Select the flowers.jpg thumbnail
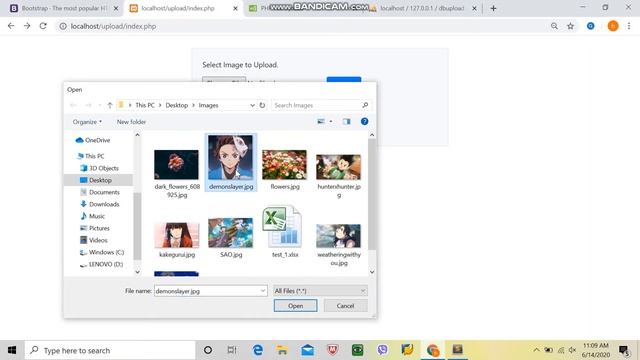The height and width of the screenshot is (360, 640). pyautogui.click(x=284, y=165)
